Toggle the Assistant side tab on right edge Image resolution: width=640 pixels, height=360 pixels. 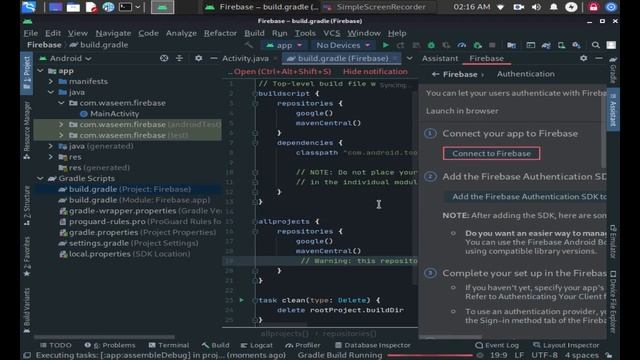(613, 109)
